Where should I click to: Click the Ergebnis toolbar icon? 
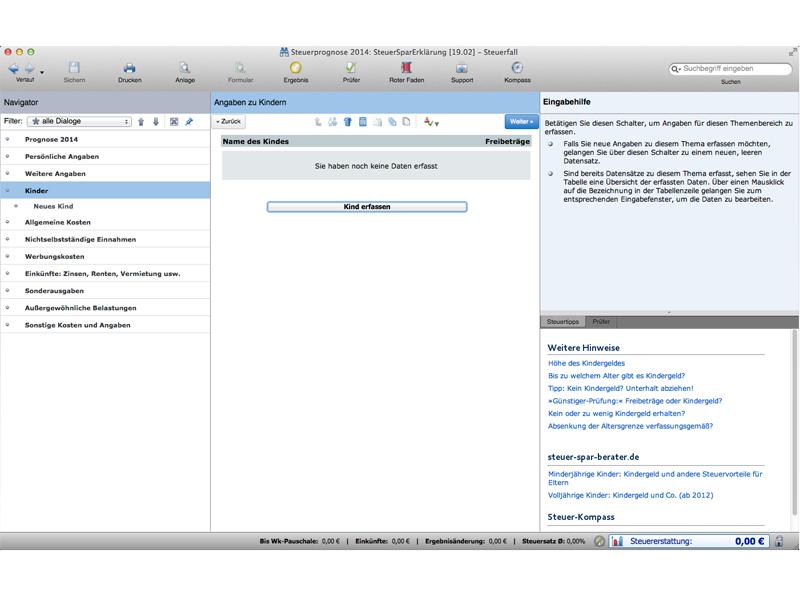[x=296, y=72]
